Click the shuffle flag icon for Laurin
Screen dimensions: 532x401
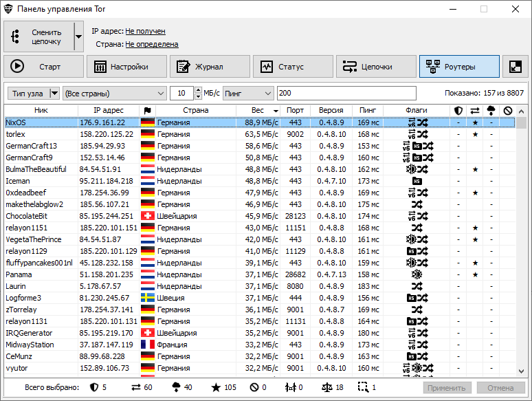(x=417, y=286)
